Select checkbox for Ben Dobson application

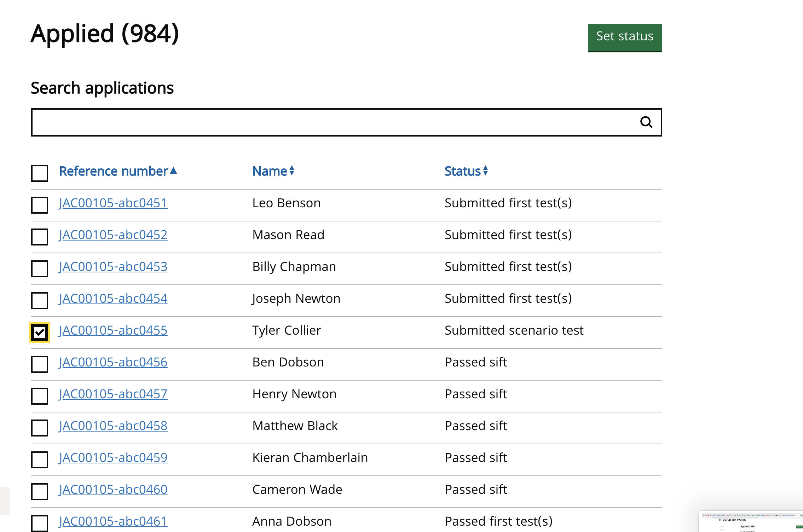pyautogui.click(x=39, y=362)
